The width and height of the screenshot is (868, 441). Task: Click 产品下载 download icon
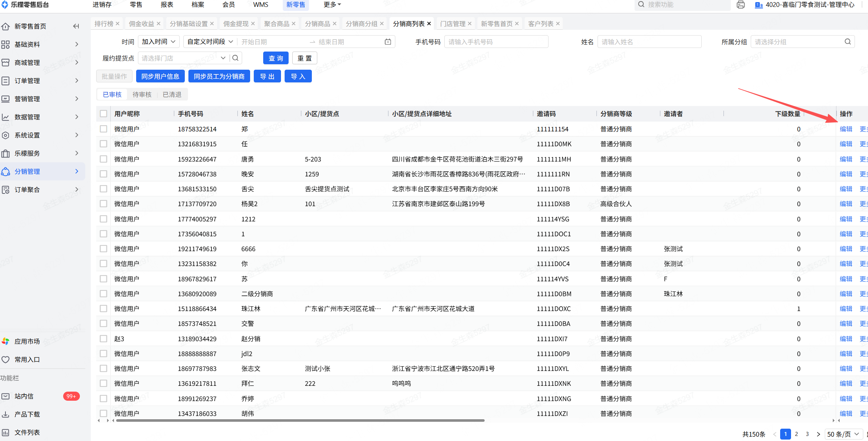6,414
